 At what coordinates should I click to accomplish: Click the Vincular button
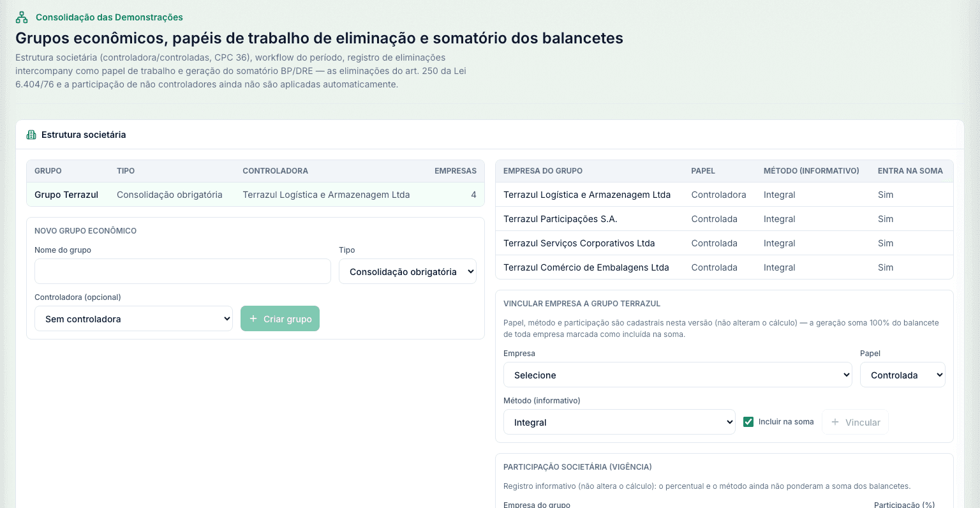tap(855, 422)
